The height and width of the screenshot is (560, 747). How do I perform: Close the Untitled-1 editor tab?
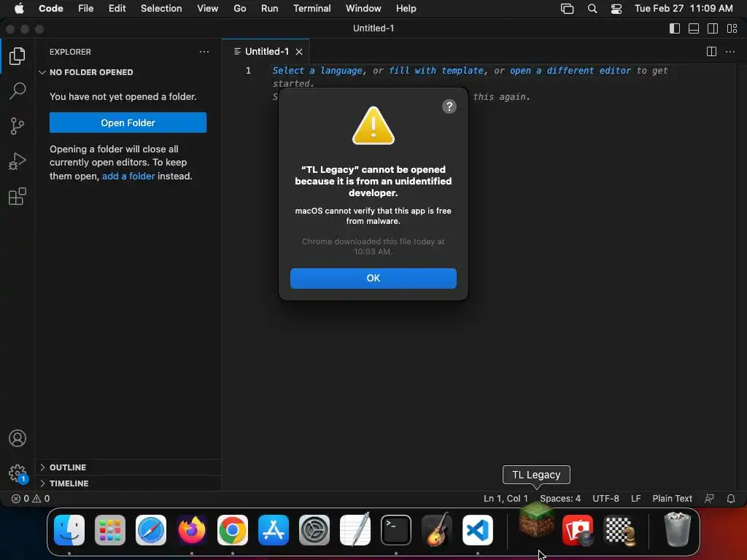[x=299, y=52]
